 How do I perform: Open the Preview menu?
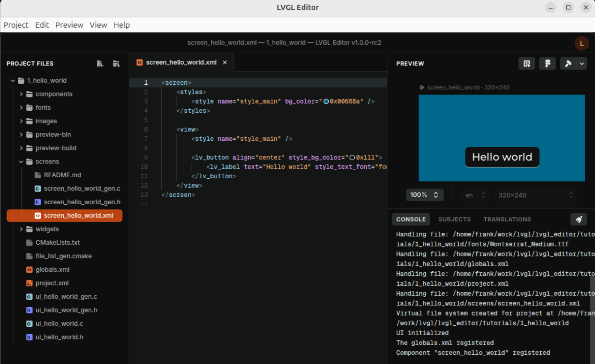click(69, 25)
